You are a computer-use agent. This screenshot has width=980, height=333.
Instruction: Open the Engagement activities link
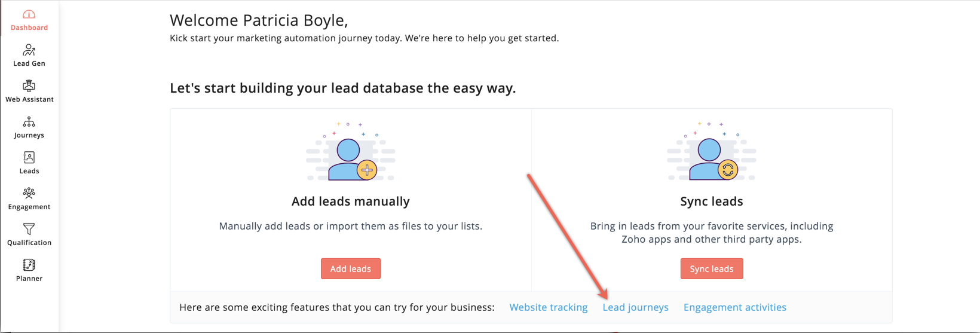734,307
